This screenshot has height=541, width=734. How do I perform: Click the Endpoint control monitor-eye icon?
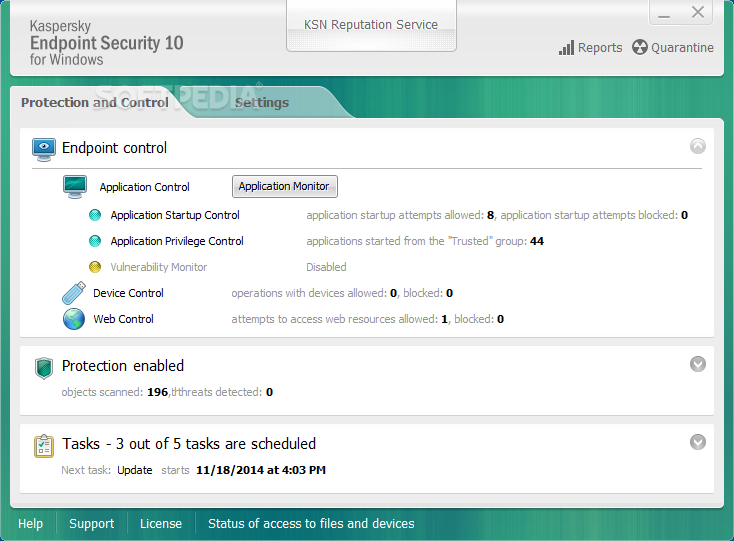[x=44, y=149]
